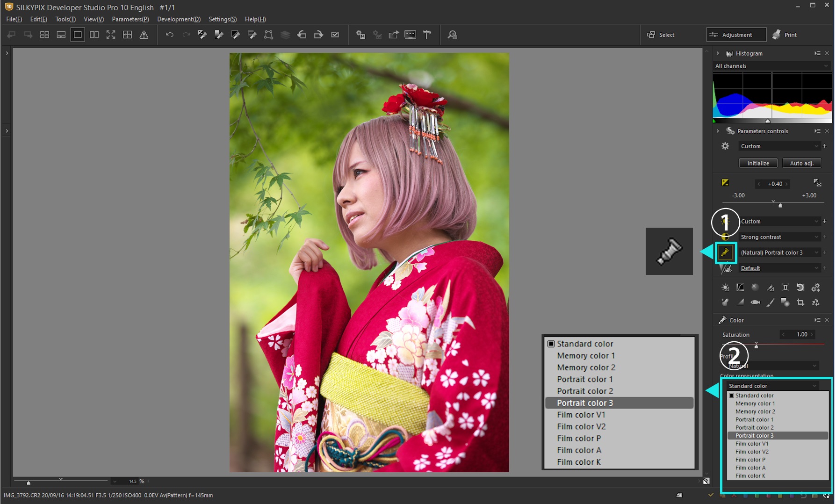Image resolution: width=836 pixels, height=504 pixels.
Task: Undo the last adjustment
Action: pos(170,35)
